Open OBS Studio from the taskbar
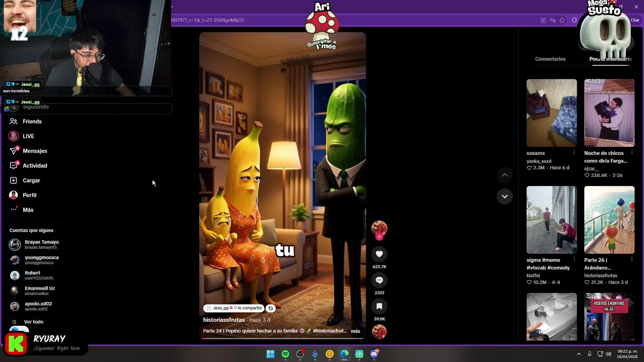The image size is (644, 362). pyautogui.click(x=300, y=354)
